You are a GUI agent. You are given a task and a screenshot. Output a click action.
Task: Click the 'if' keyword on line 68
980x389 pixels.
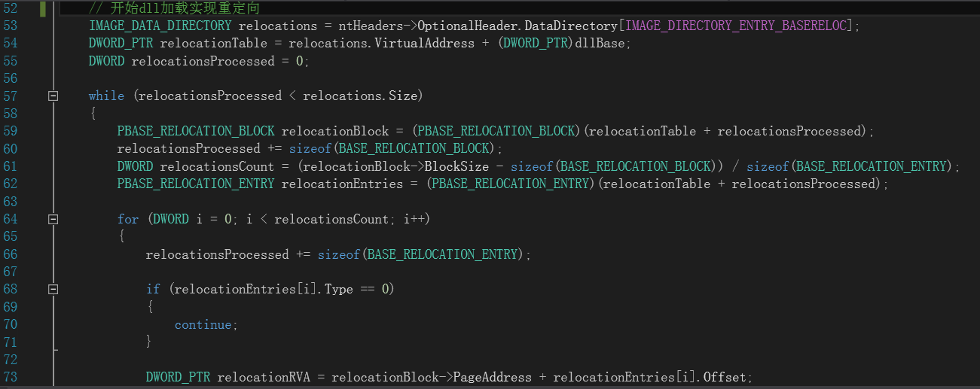click(x=153, y=289)
